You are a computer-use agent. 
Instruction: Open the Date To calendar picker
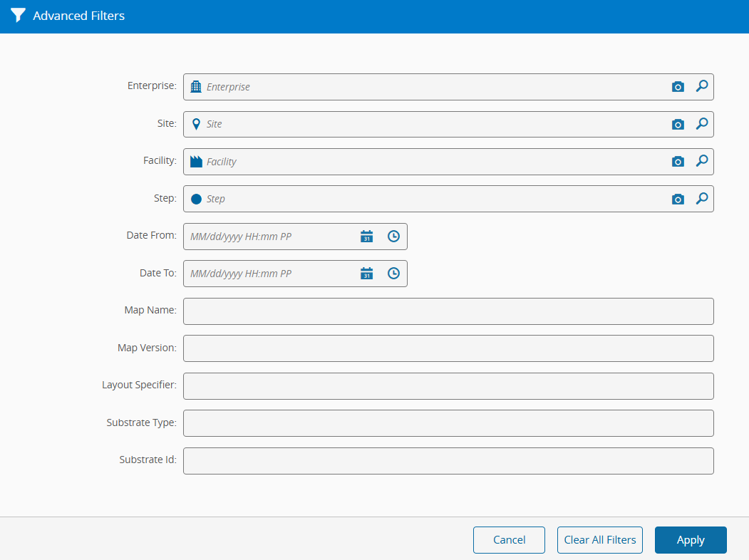tap(366, 273)
